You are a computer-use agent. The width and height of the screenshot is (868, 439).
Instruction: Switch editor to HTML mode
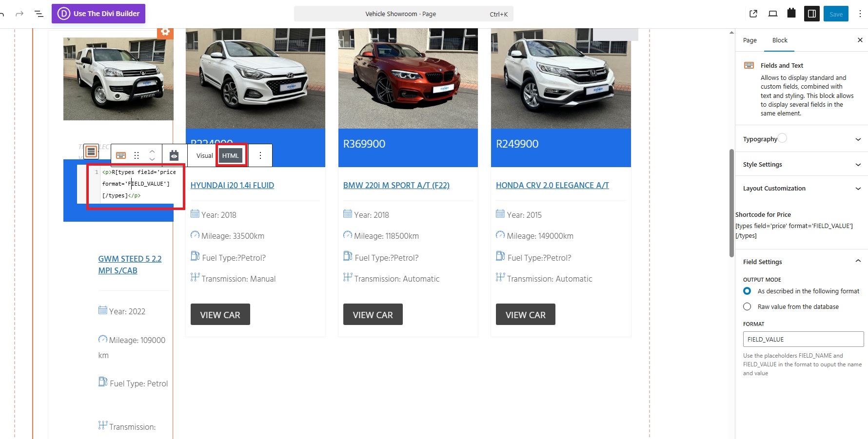pos(231,155)
